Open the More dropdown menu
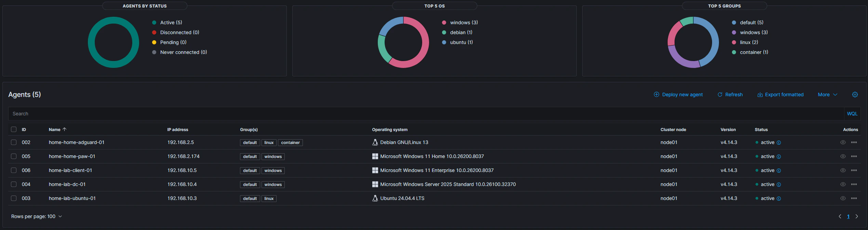 [x=827, y=95]
